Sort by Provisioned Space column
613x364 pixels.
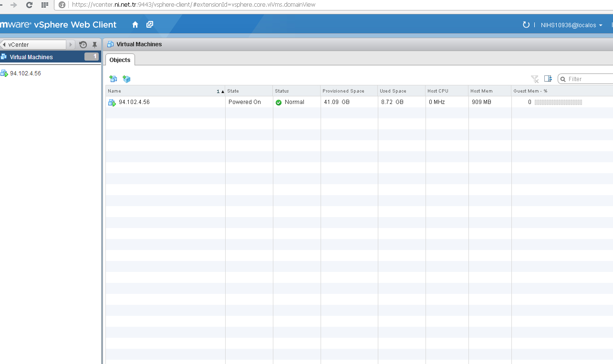[349, 91]
